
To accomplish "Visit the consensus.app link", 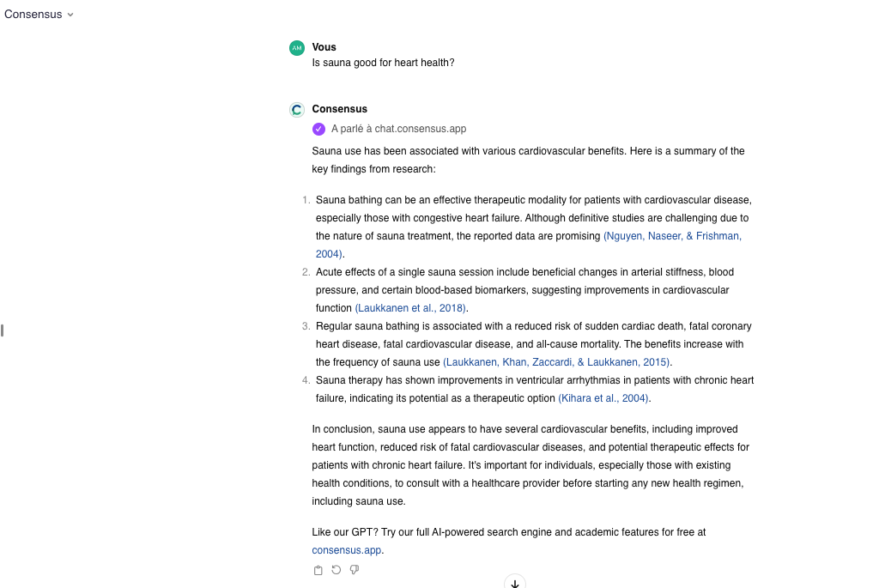I will pyautogui.click(x=347, y=550).
